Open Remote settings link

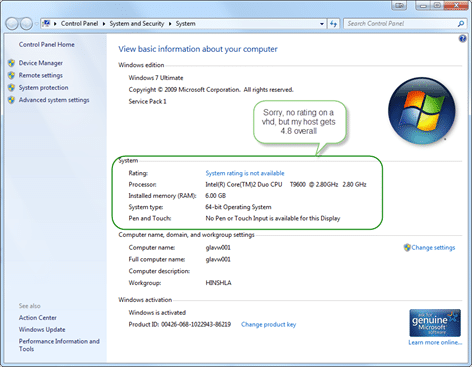41,75
